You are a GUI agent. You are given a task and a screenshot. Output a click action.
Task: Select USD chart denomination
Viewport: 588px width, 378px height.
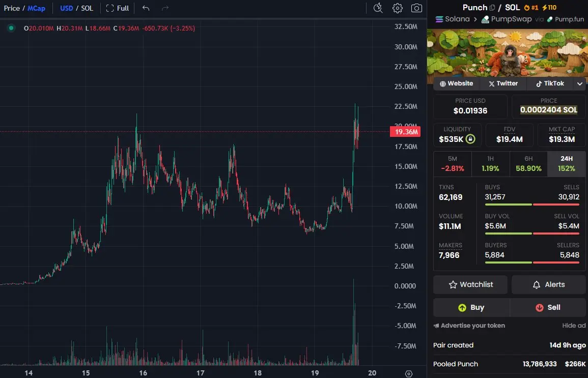[66, 8]
